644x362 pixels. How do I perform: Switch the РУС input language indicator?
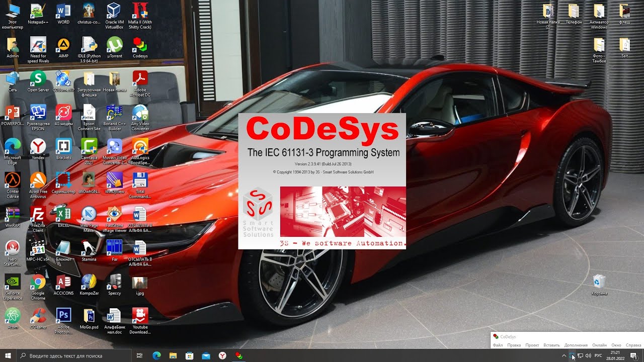click(598, 355)
